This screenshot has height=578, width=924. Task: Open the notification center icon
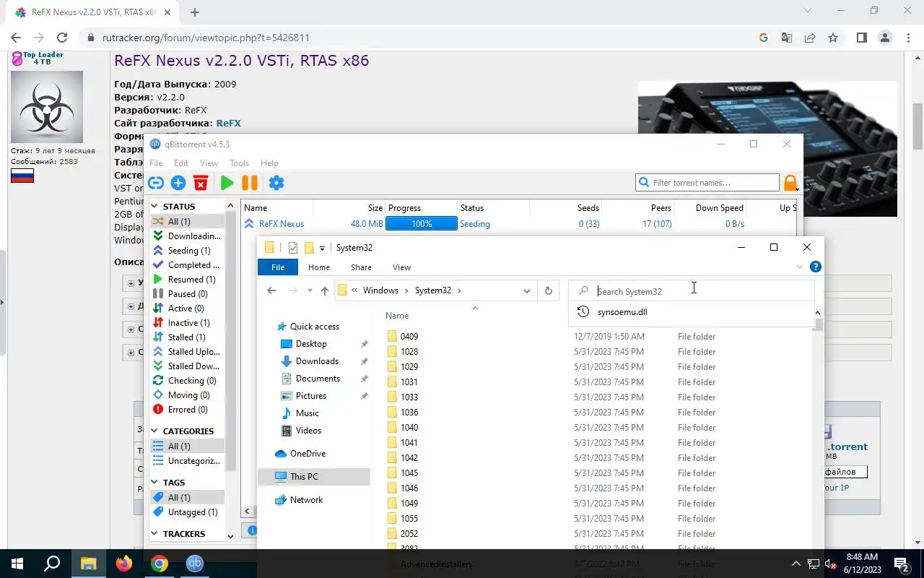tap(901, 564)
